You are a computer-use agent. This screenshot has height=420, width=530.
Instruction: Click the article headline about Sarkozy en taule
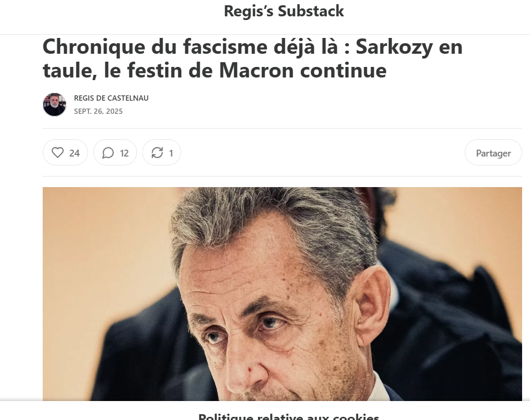click(x=252, y=58)
